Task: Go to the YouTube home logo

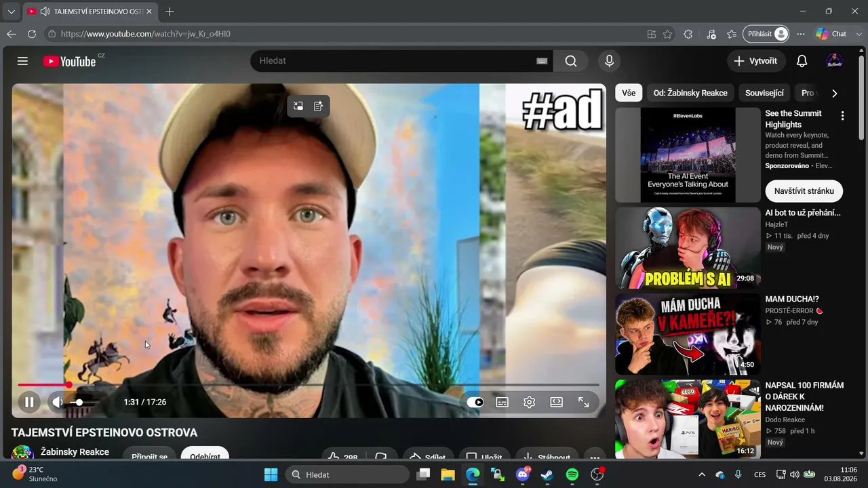Action: click(69, 61)
